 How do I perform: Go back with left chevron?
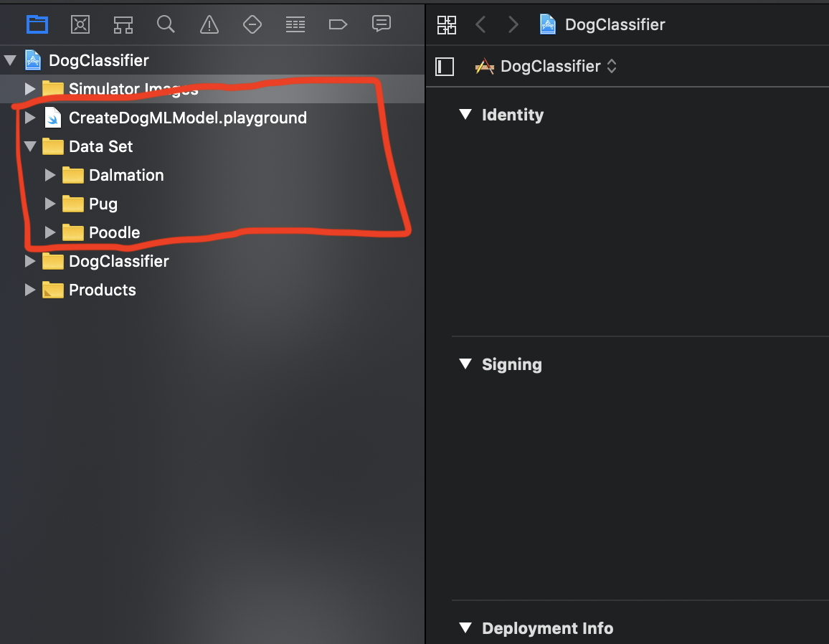pyautogui.click(x=480, y=25)
